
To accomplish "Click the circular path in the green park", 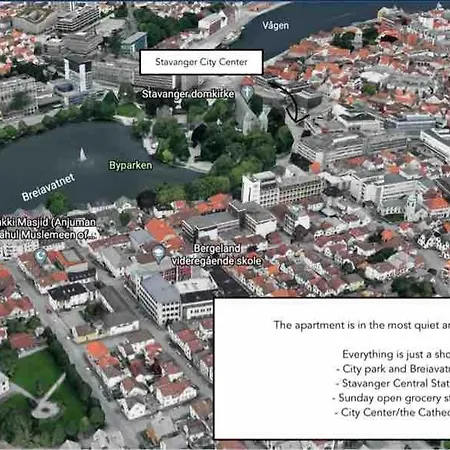I will pyautogui.click(x=44, y=408).
